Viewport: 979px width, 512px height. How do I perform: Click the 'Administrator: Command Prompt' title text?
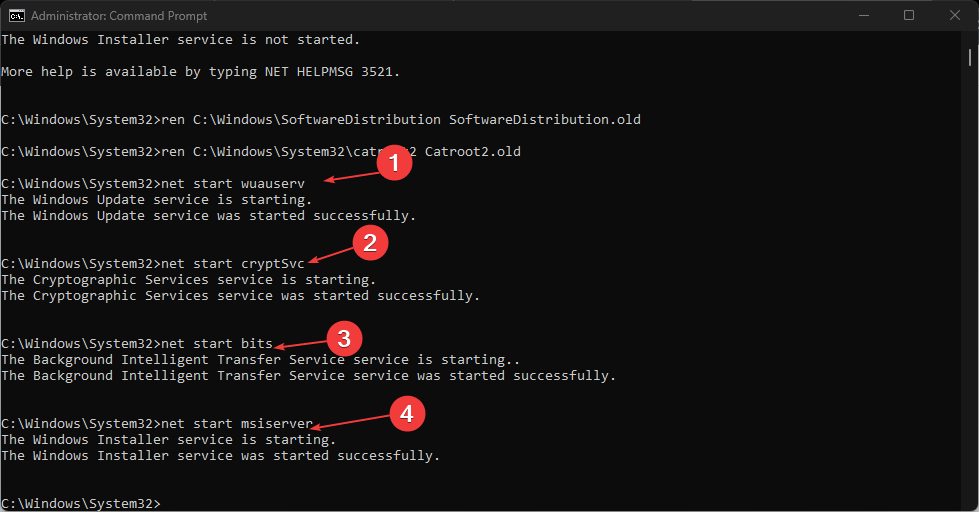pyautogui.click(x=119, y=16)
